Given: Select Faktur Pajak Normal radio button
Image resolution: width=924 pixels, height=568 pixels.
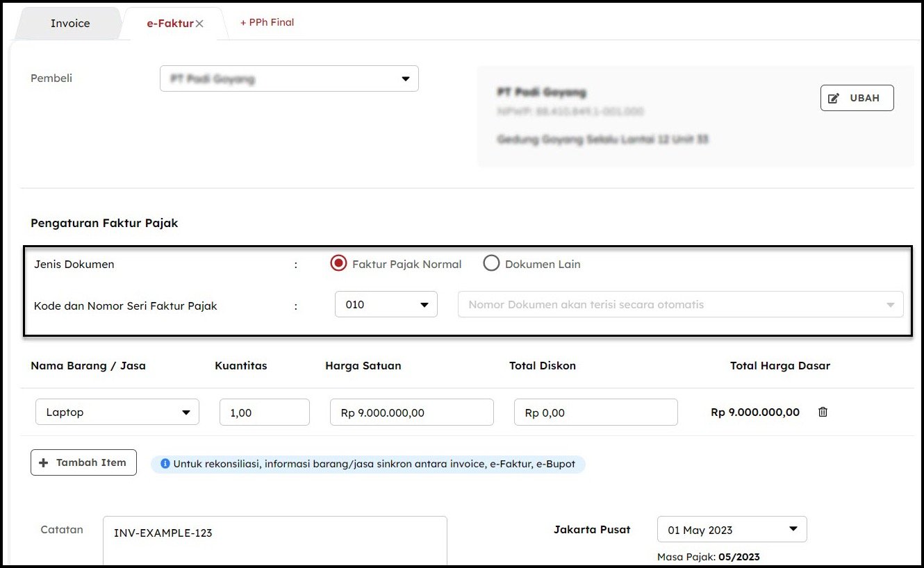Looking at the screenshot, I should click(339, 264).
